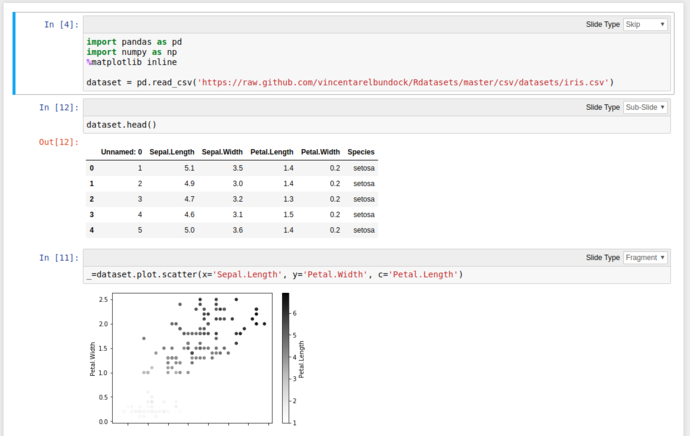Click the Sepal.Width column header
This screenshot has width=690, height=436.
[x=222, y=152]
